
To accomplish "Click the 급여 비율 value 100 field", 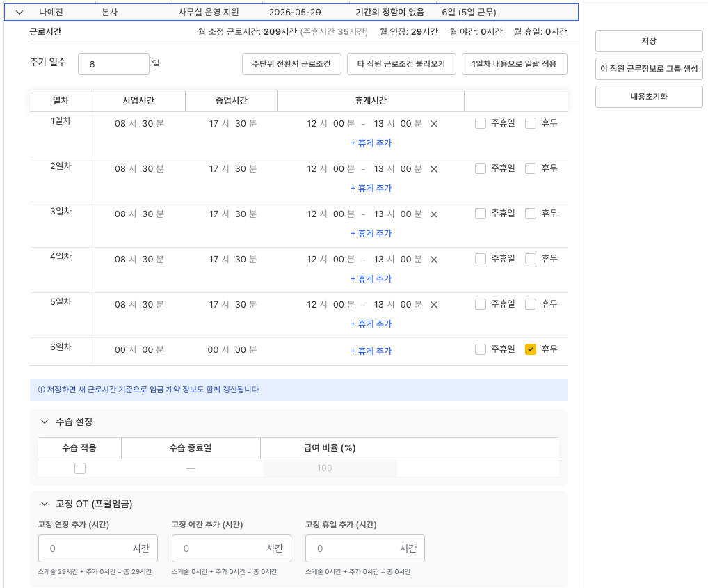I will point(330,468).
